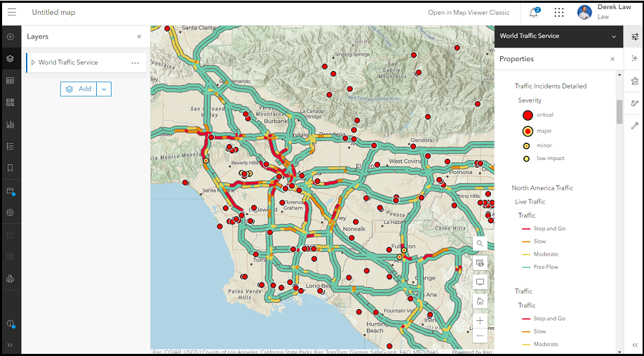Viewport: 644px width, 356px height.
Task: Open the app launcher grid
Action: click(559, 13)
